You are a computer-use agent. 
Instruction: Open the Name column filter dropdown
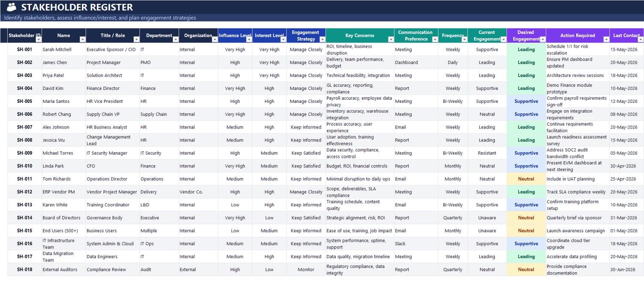[x=82, y=40]
